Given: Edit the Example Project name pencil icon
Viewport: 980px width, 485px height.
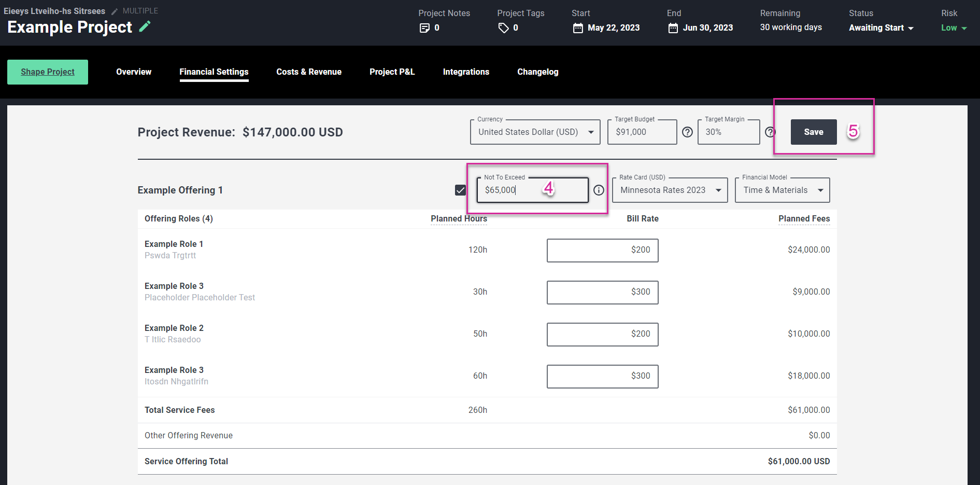Looking at the screenshot, I should pyautogui.click(x=145, y=26).
